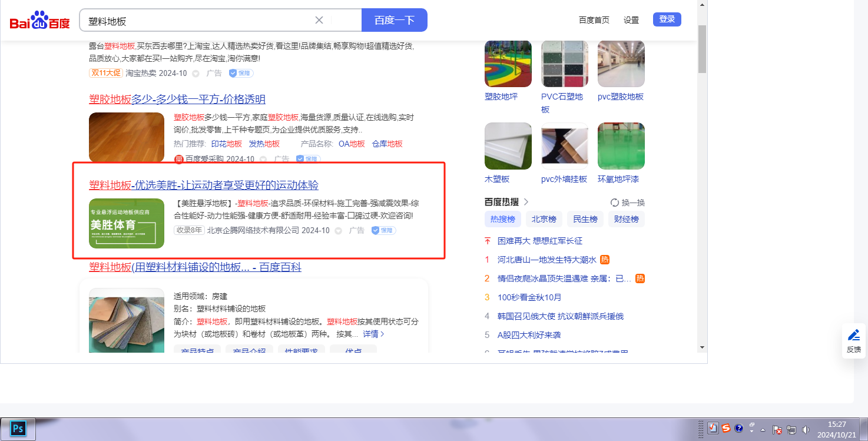This screenshot has height=441, width=868.
Task: Click the pvc外墙挂板 image thumbnail
Action: (565, 146)
